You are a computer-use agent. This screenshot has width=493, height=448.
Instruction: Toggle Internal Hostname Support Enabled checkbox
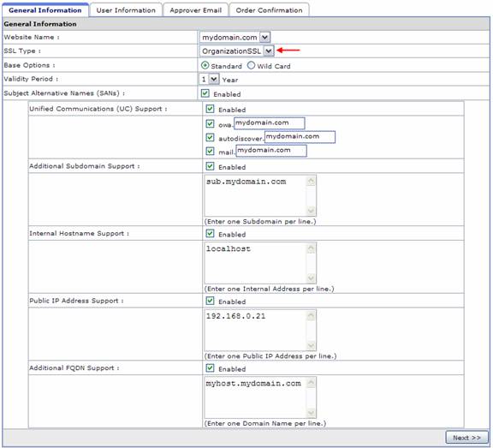pyautogui.click(x=210, y=234)
